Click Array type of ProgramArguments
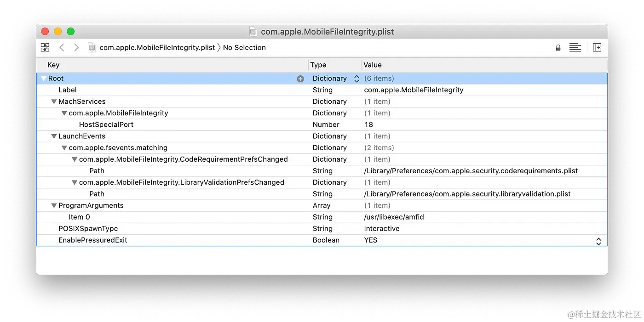 coord(322,206)
